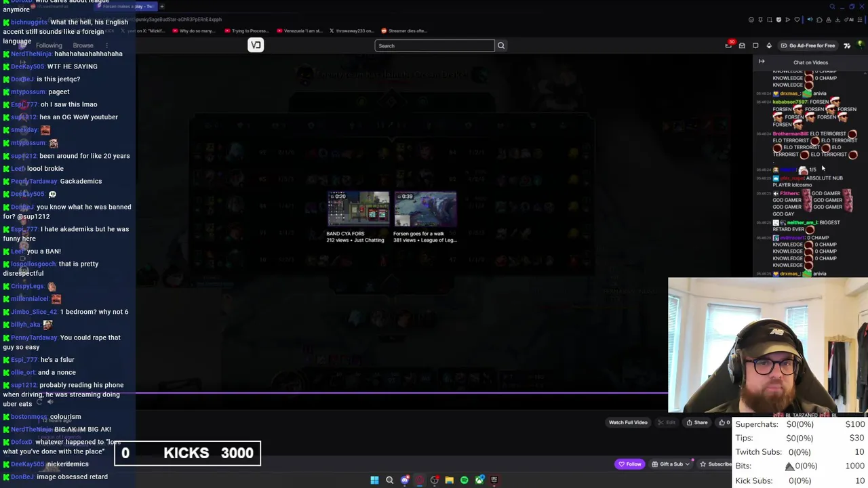The image size is (868, 488).
Task: Open Epic Games launcher taskbar icon
Action: pyautogui.click(x=494, y=480)
